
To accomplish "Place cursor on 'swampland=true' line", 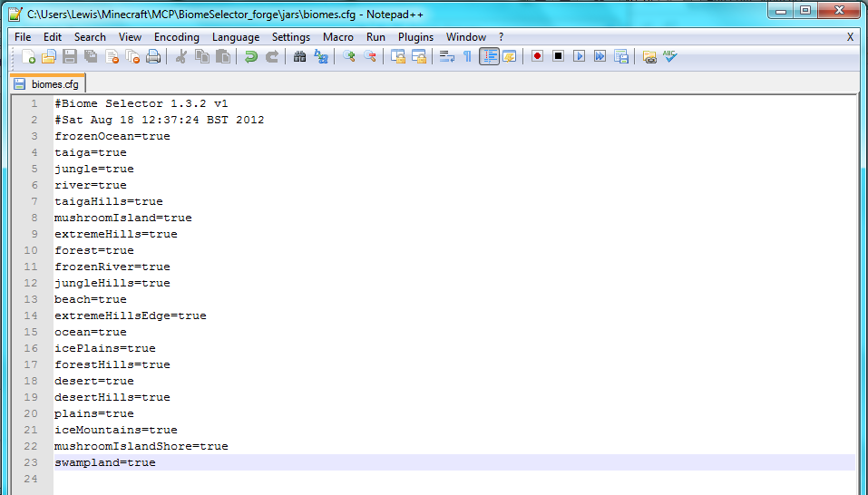I will coord(105,462).
